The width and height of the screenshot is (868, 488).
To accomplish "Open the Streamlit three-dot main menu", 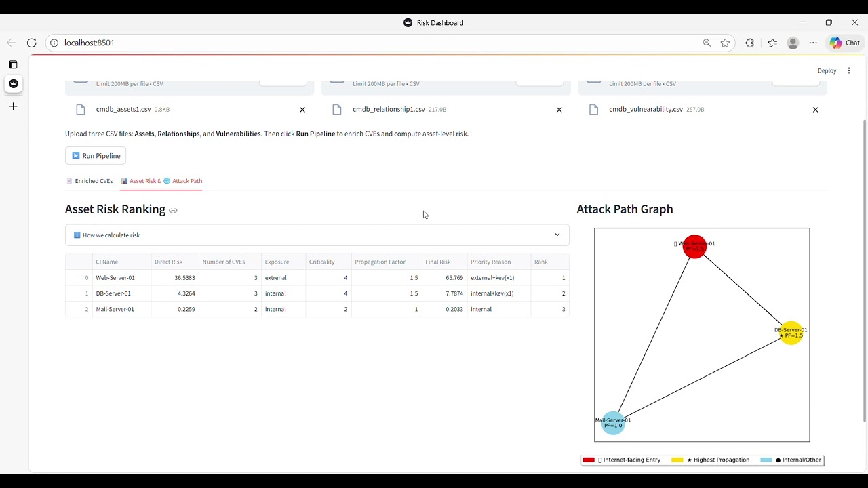I will pyautogui.click(x=849, y=70).
